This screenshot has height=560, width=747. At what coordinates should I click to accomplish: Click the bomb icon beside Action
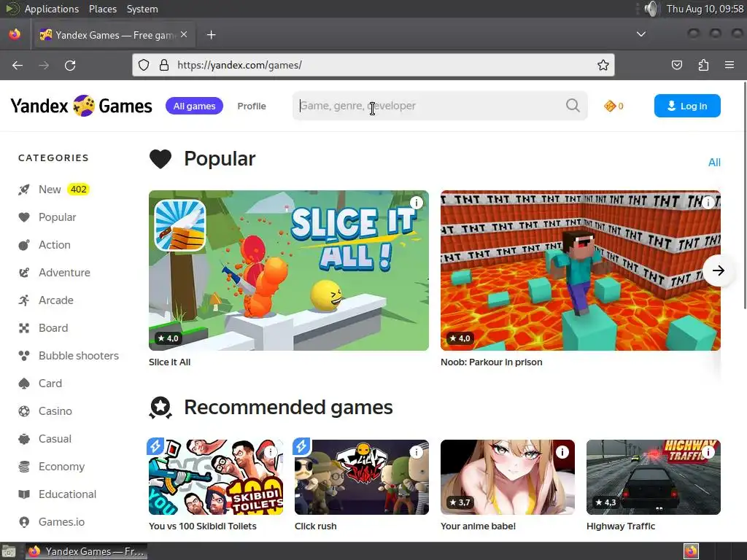(24, 245)
